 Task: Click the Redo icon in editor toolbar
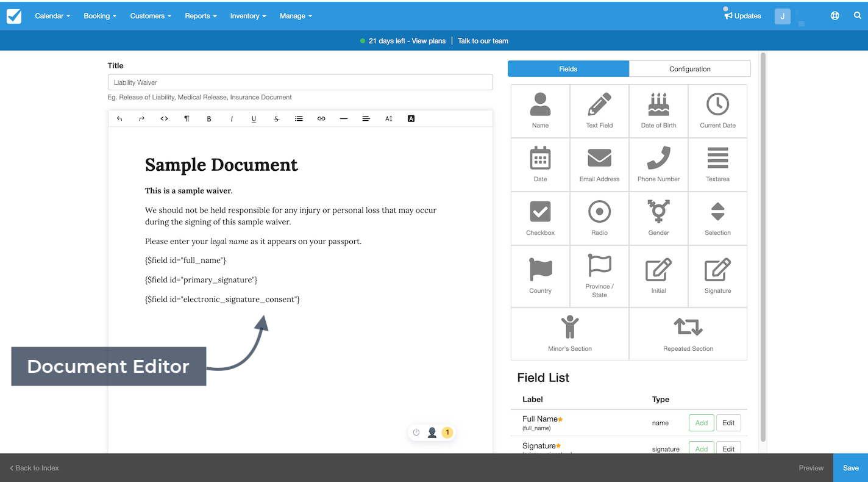point(141,119)
